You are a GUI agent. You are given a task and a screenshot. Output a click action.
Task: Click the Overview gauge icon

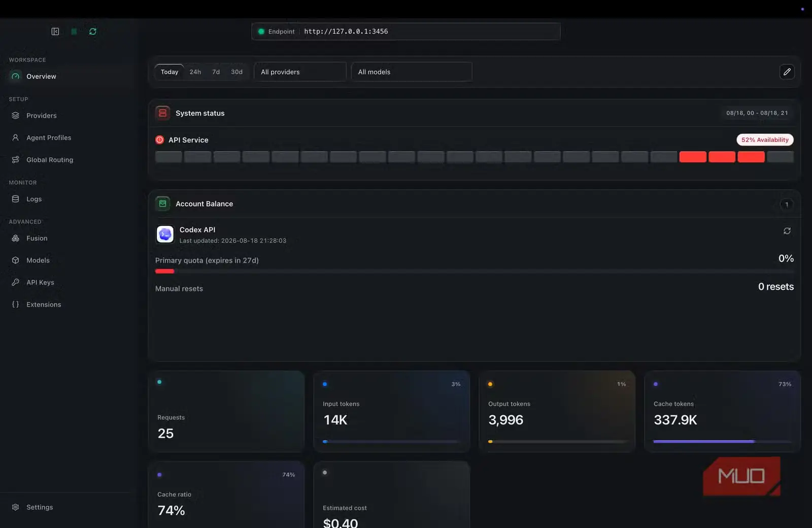coord(16,76)
